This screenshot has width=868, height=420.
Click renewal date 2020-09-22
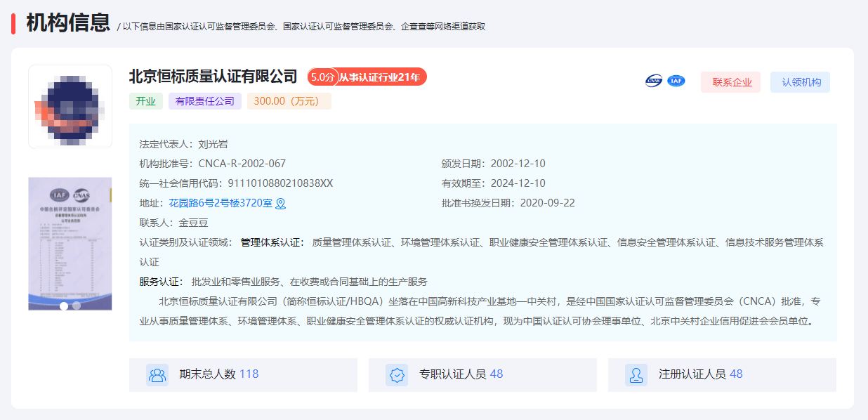coord(548,203)
